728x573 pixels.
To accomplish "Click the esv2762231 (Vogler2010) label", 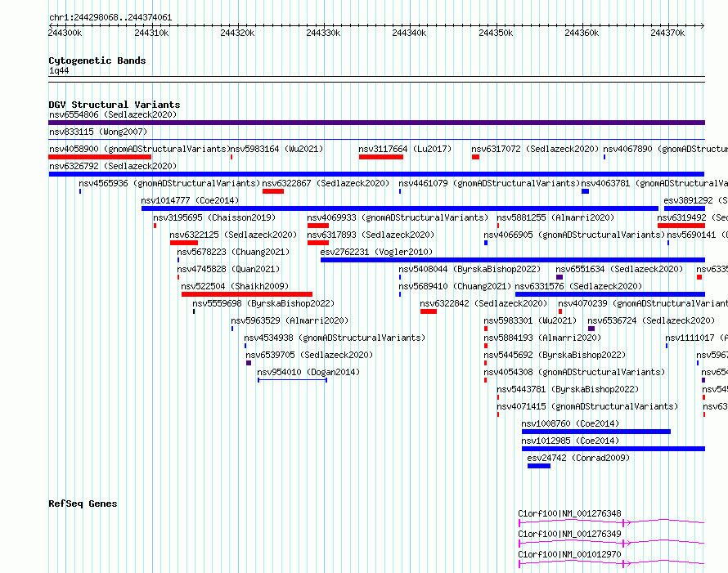I will 376,252.
